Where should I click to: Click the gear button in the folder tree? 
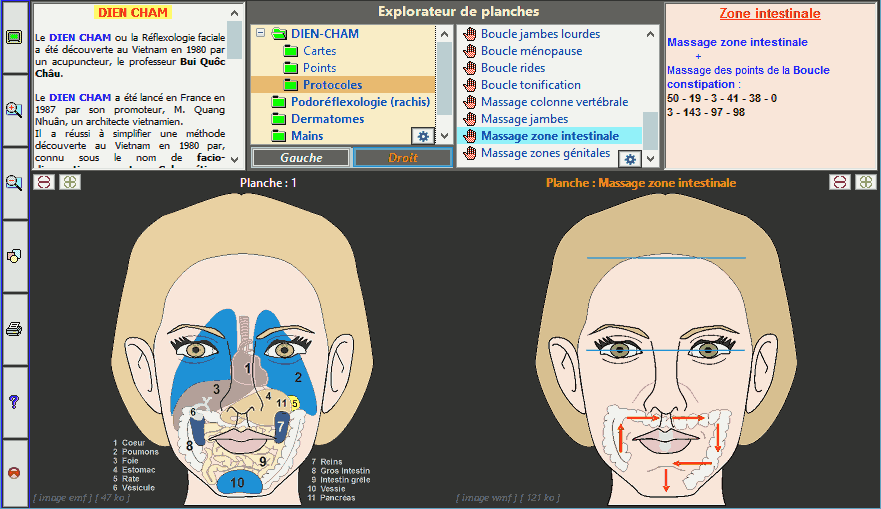[423, 136]
